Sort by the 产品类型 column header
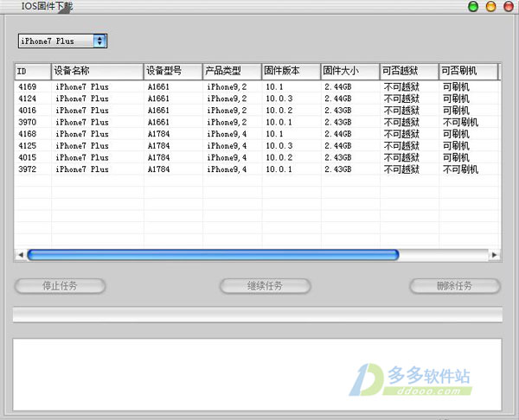Screen dimensions: 519x420 (232, 71)
